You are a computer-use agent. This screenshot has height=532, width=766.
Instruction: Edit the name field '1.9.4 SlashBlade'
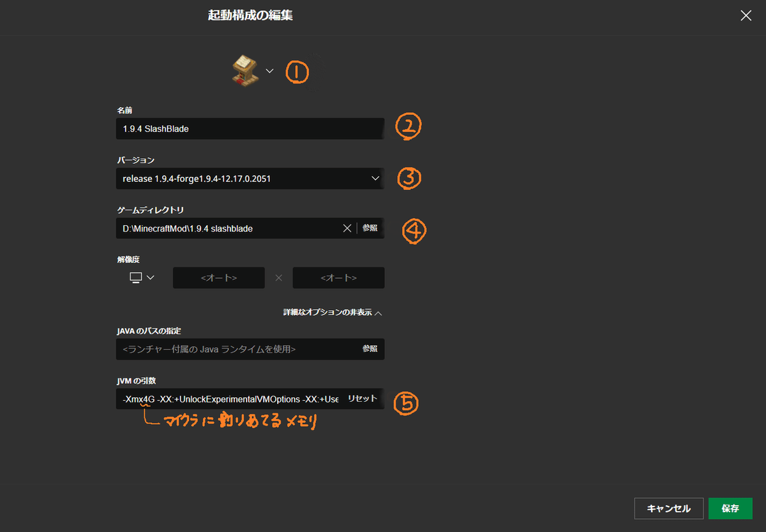(250, 129)
